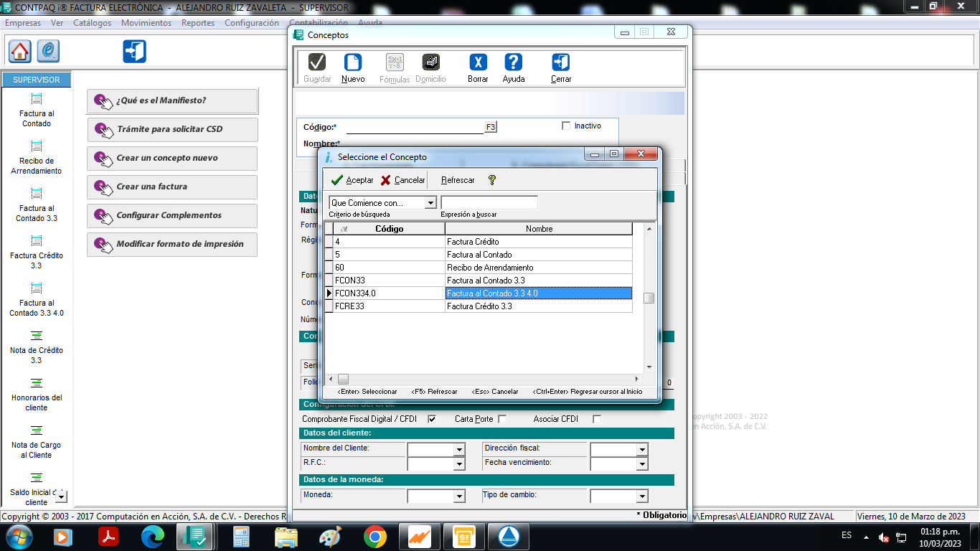Open Fórmulas icon in Conceptos toolbar
The image size is (980, 551).
coord(395,62)
